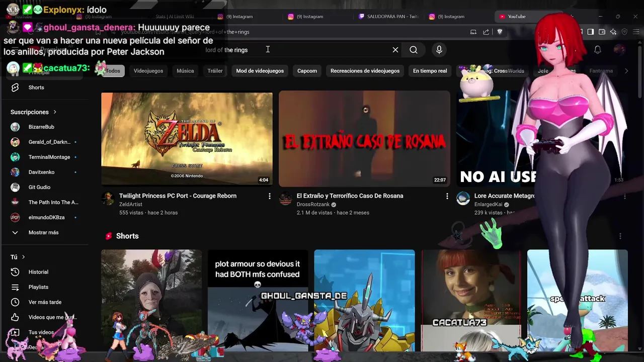This screenshot has height=362, width=644.
Task: Open YouTube notifications bell
Action: click(x=598, y=50)
